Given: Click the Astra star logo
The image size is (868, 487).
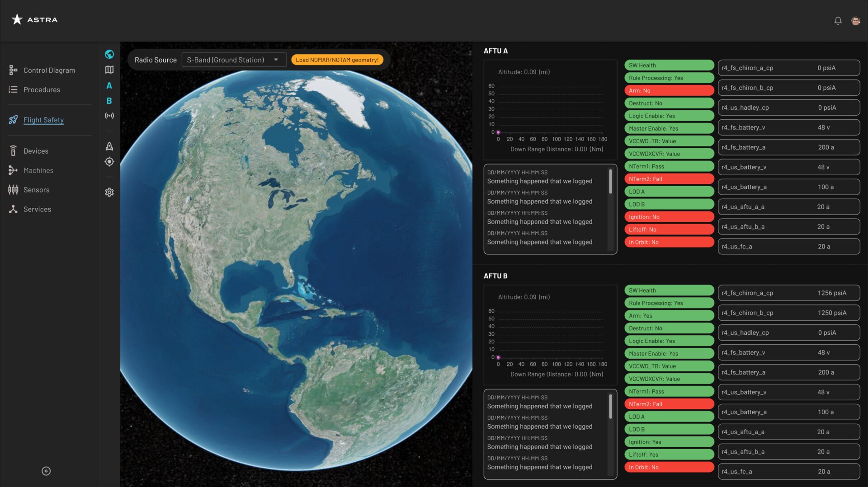Looking at the screenshot, I should (x=17, y=19).
